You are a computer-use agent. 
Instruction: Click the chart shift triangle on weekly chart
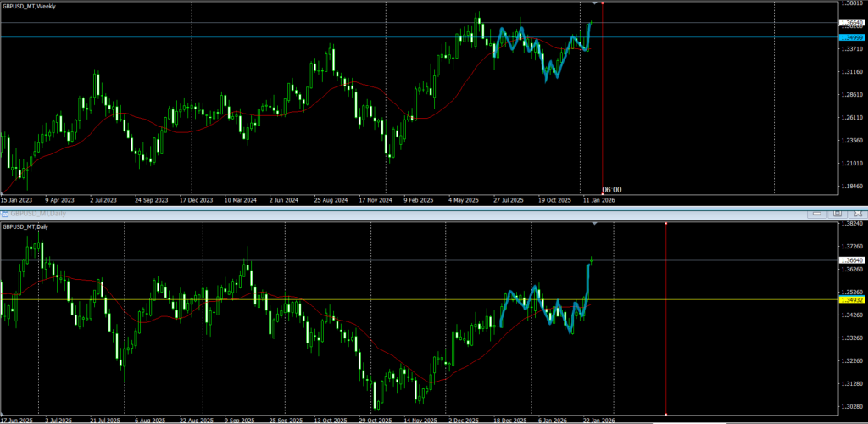593,4
